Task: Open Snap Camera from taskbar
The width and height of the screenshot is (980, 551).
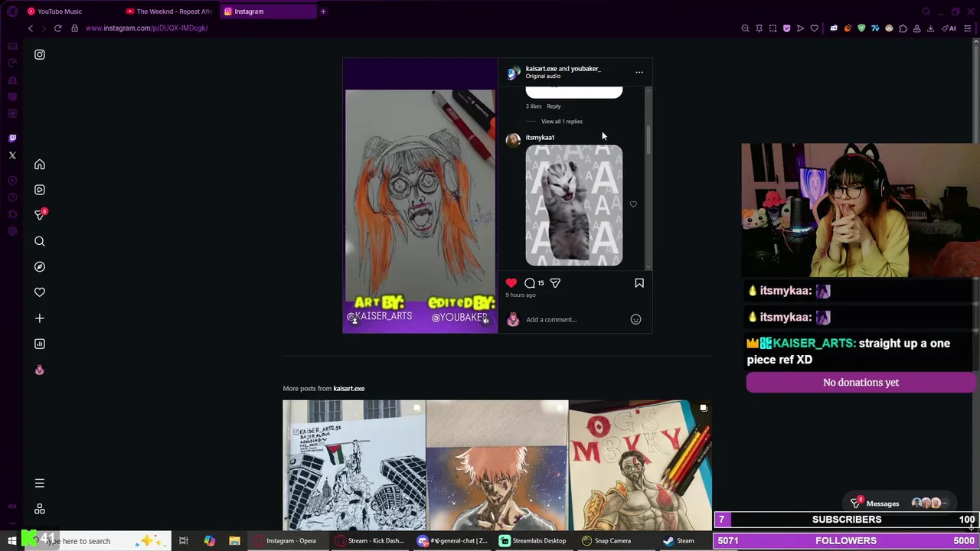Action: (x=606, y=541)
